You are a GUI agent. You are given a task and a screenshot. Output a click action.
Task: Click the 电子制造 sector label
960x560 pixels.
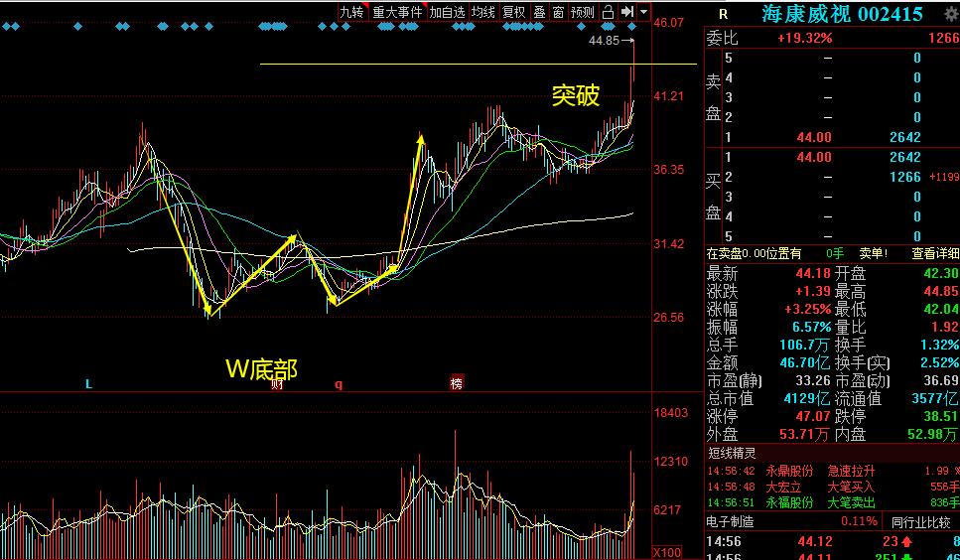[x=730, y=522]
